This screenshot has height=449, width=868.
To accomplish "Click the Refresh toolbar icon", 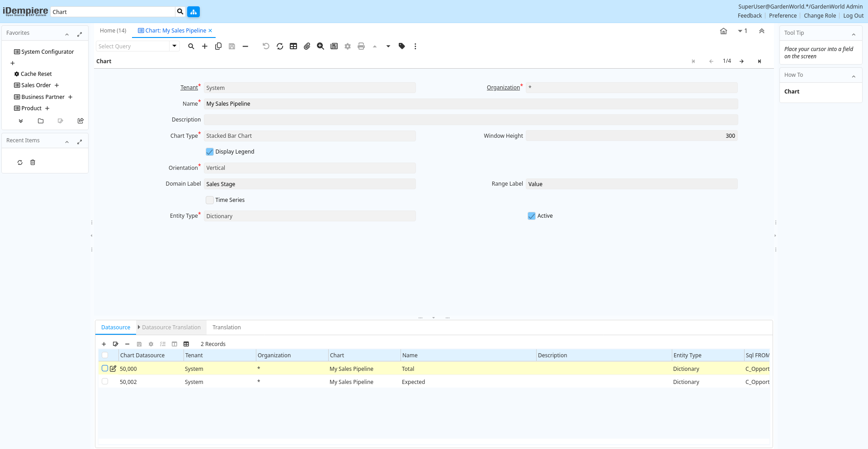I will pyautogui.click(x=280, y=46).
